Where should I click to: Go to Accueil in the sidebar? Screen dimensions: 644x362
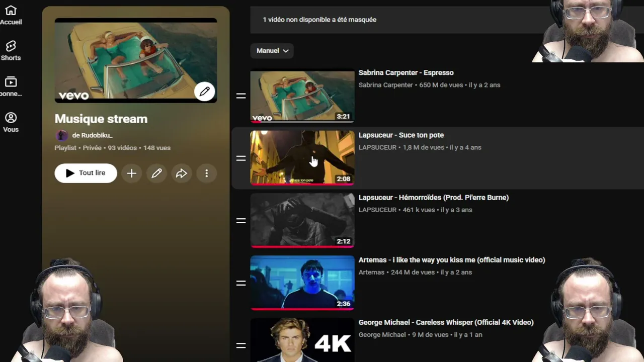point(11,15)
